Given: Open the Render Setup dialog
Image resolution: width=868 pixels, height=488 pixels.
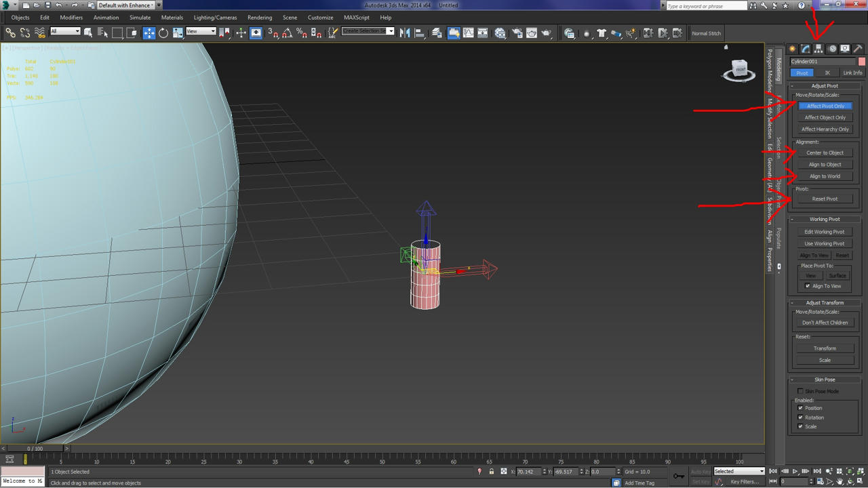Looking at the screenshot, I should tap(517, 33).
